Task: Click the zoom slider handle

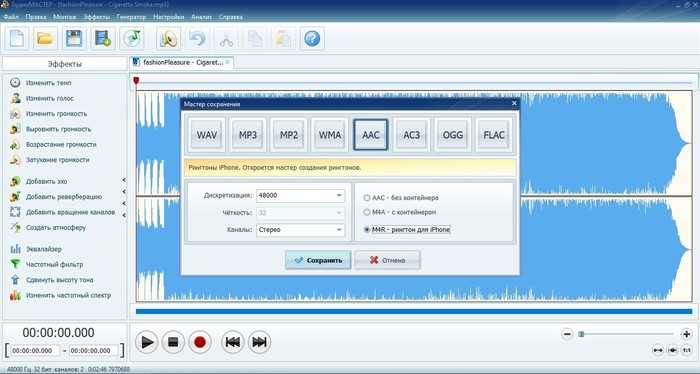Action: click(581, 334)
